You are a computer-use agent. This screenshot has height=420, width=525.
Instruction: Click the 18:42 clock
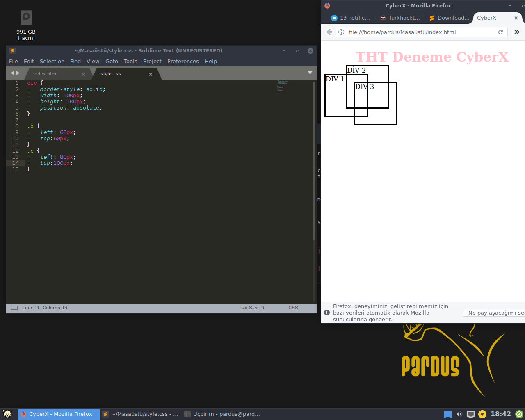point(501,414)
